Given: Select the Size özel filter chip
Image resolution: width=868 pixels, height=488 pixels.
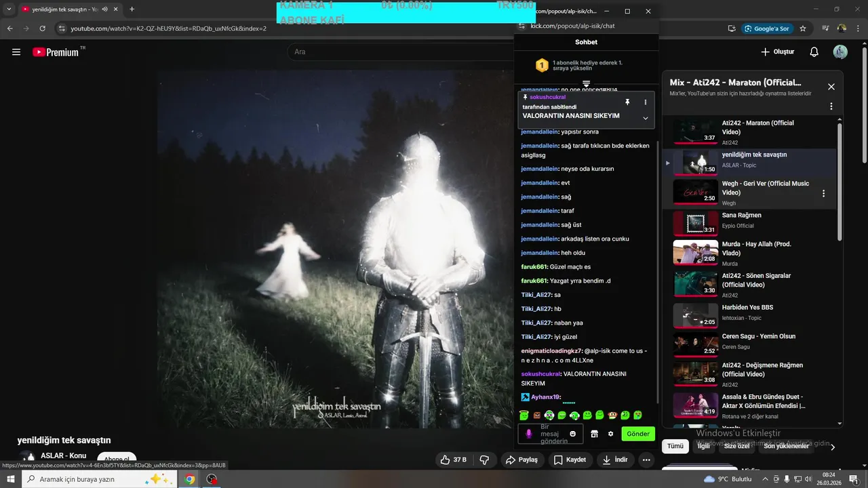Looking at the screenshot, I should [x=737, y=446].
